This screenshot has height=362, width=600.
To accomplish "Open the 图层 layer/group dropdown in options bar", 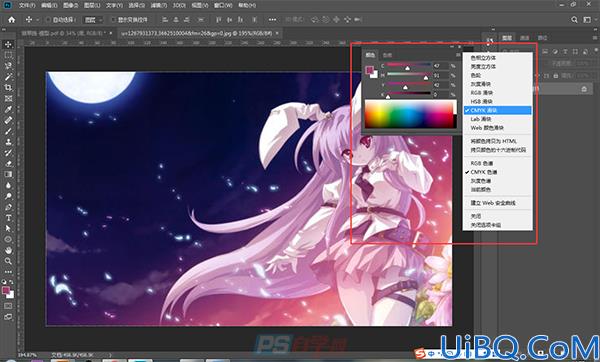I will tap(93, 20).
